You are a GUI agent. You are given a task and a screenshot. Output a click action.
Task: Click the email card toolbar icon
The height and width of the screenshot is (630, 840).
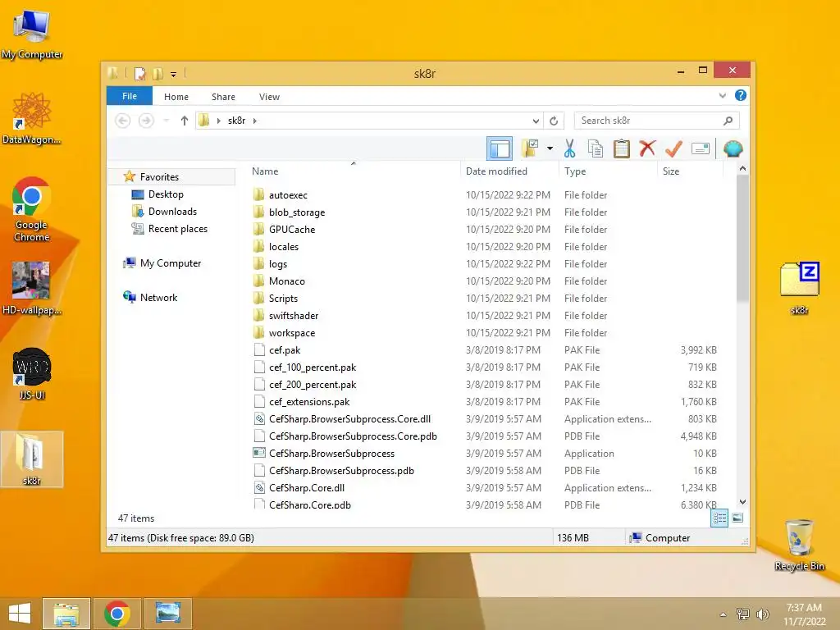701,148
